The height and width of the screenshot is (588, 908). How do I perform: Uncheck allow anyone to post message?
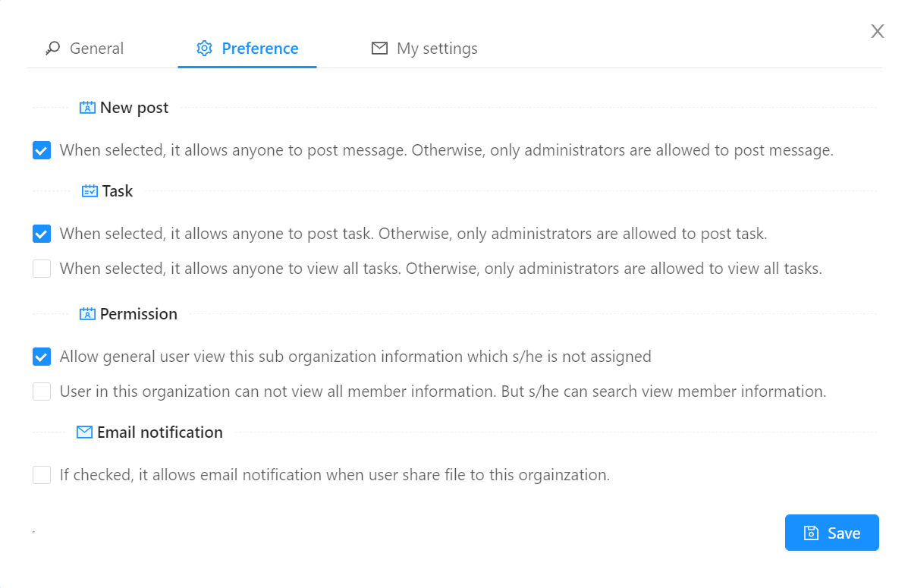[x=42, y=151]
